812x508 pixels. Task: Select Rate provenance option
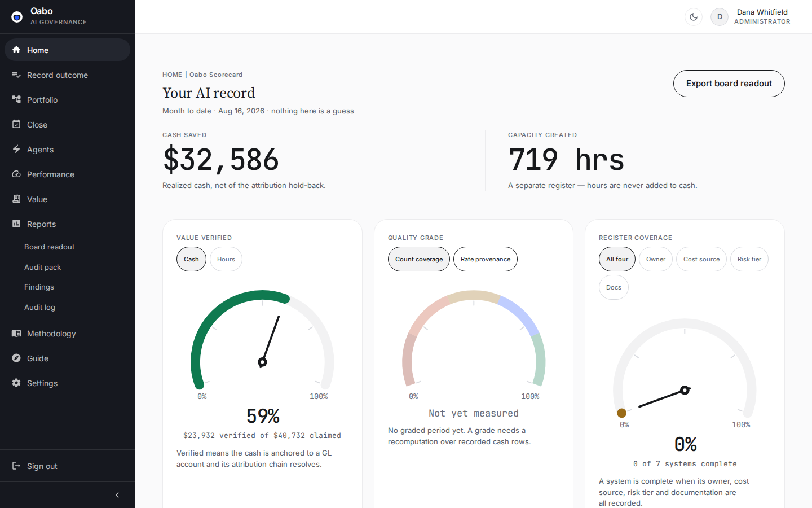pos(486,259)
